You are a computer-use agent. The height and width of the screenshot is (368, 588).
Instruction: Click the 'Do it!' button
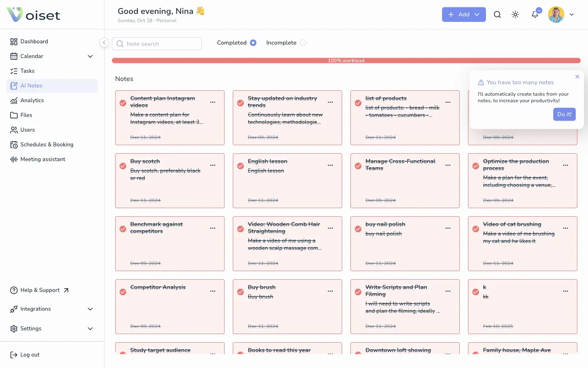click(x=564, y=114)
